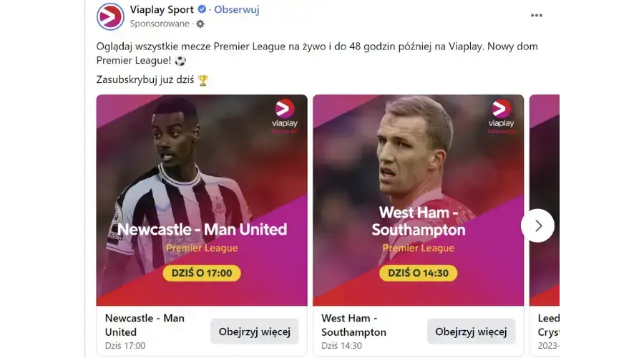Click the DZIŚ O 17:00 yellow badge
Image resolution: width=644 pixels, height=358 pixels.
pyautogui.click(x=202, y=273)
